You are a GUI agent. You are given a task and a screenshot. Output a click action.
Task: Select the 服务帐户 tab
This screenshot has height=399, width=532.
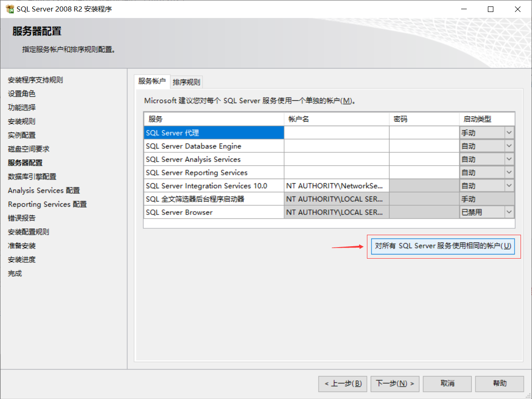point(152,81)
